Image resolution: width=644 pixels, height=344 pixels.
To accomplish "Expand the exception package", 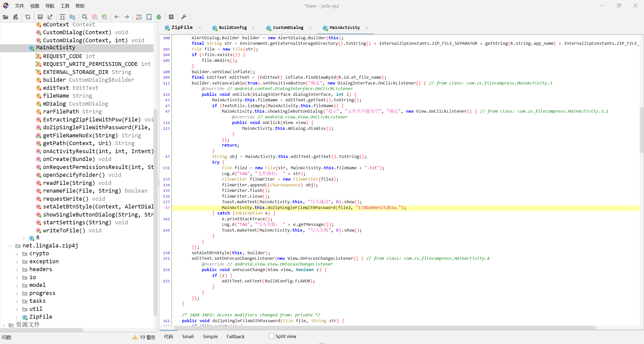I will (x=17, y=262).
